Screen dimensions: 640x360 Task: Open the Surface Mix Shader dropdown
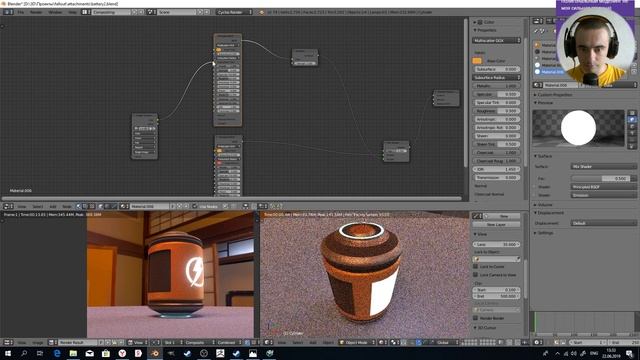tap(603, 167)
